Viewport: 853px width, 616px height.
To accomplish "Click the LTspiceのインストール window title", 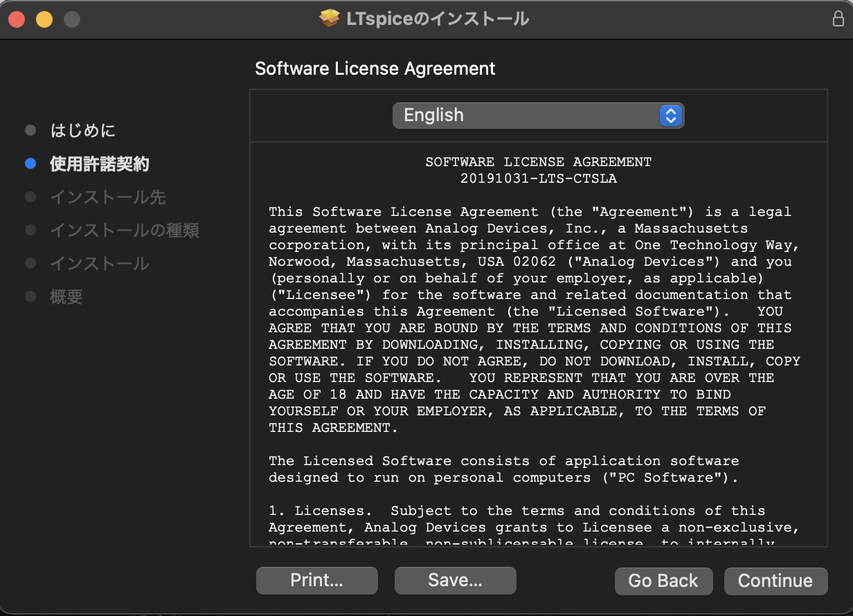I will click(438, 19).
